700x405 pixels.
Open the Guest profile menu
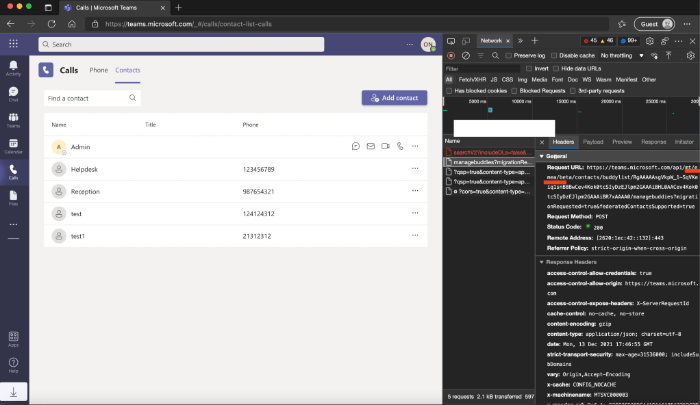(x=655, y=24)
